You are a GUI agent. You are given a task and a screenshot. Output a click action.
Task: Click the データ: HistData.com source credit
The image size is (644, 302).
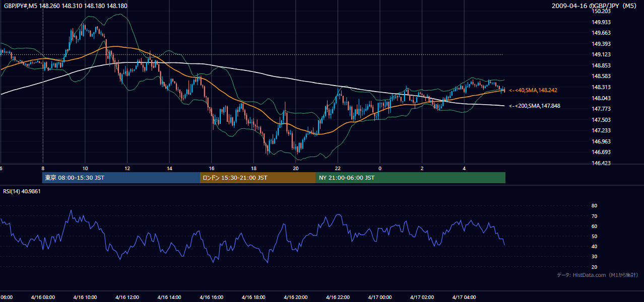[598, 275]
